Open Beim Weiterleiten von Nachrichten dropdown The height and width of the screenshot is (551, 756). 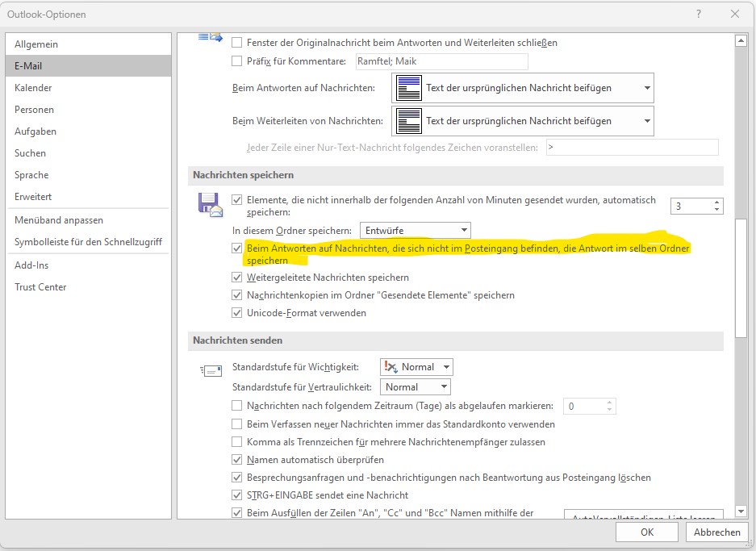coord(523,121)
